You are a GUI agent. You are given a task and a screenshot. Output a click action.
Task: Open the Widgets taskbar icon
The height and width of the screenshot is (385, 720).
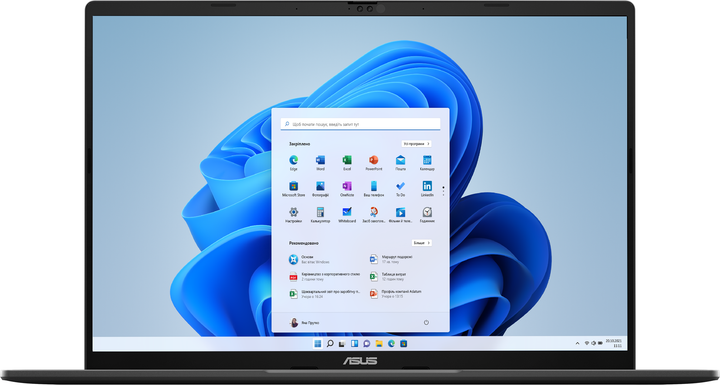pos(354,343)
